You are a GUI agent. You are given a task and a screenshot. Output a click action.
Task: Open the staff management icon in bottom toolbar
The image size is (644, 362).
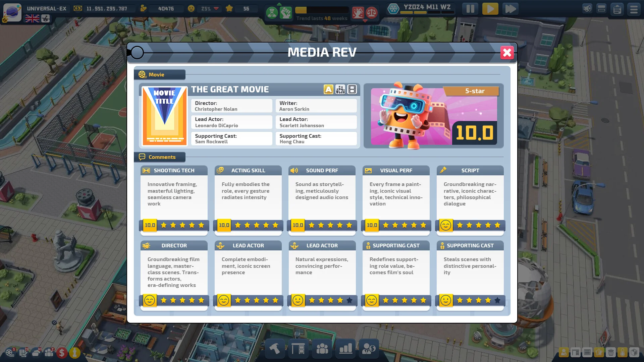[322, 349]
